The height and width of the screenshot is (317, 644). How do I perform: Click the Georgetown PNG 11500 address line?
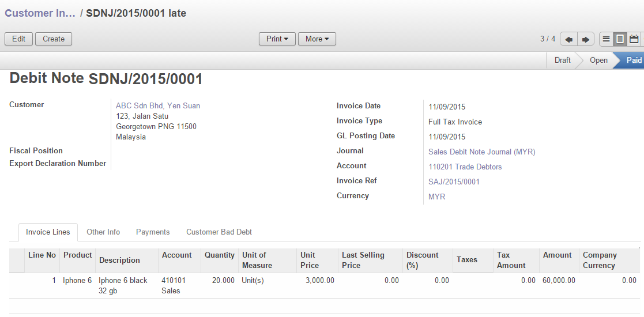[x=156, y=126]
